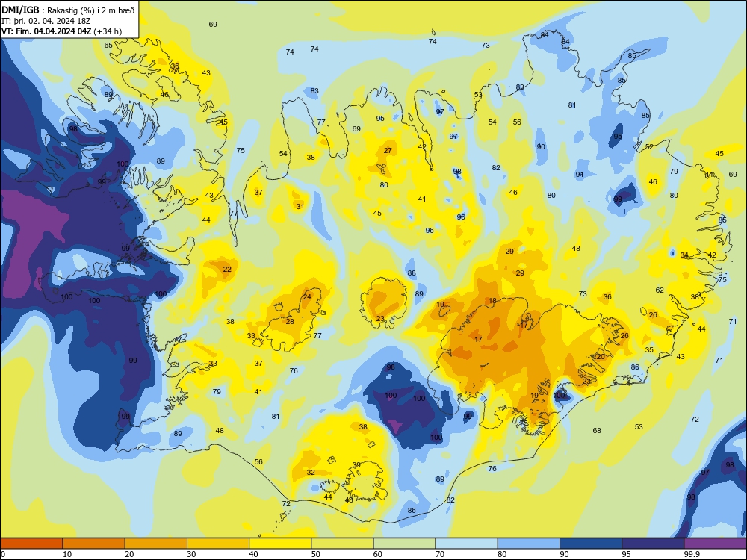Image resolution: width=747 pixels, height=560 pixels.
Task: Select the amber 30–40 legend swatch
Action: pyautogui.click(x=218, y=544)
